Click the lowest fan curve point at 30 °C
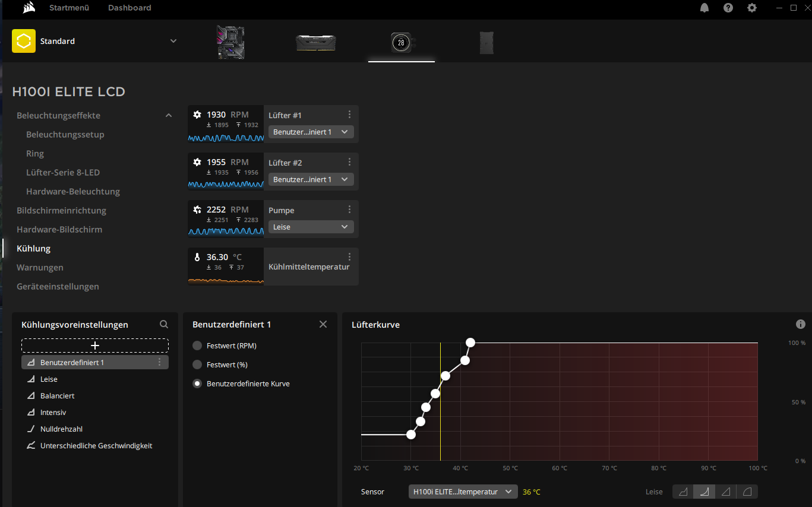Viewport: 812px width, 507px height. point(411,435)
